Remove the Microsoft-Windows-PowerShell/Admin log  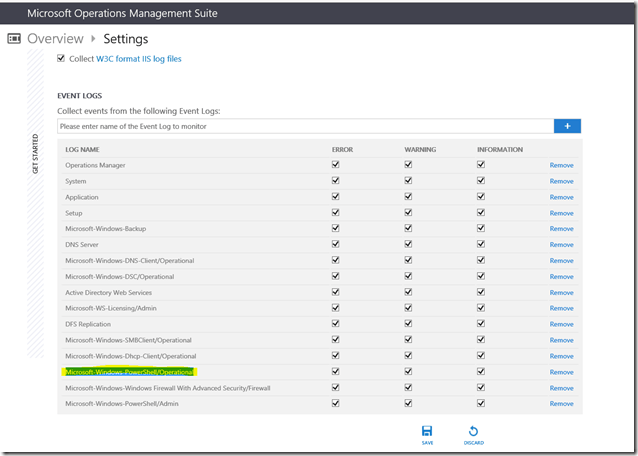561,404
